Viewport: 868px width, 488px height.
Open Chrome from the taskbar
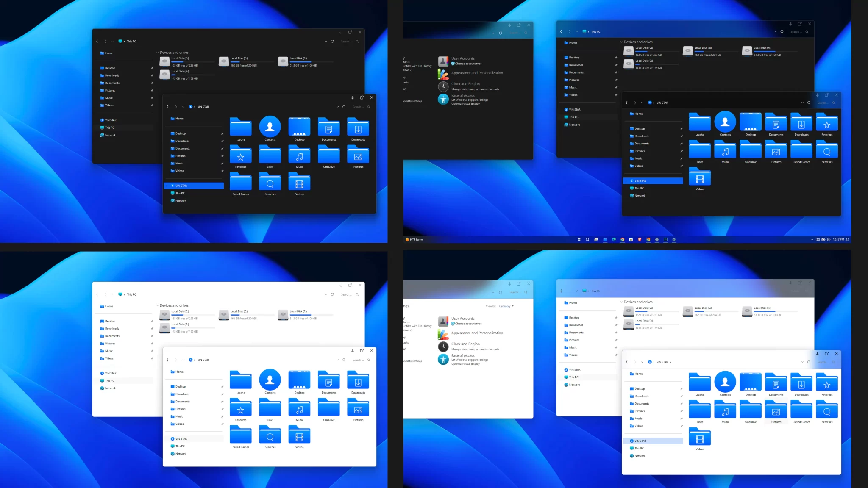click(623, 239)
